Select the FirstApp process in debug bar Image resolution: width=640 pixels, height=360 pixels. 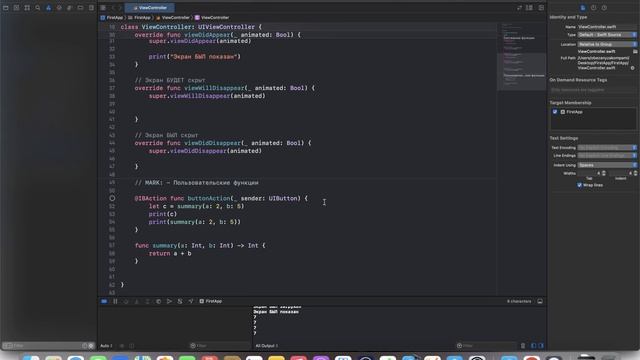[x=211, y=301]
